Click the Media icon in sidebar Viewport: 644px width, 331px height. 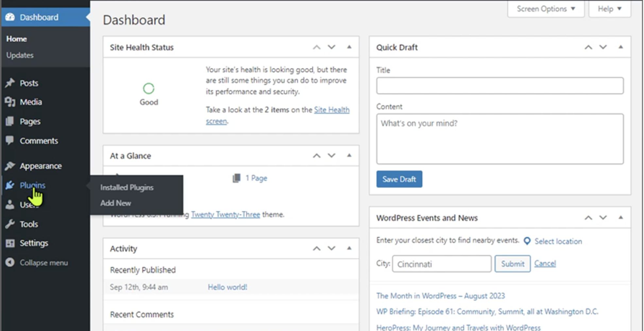point(10,102)
